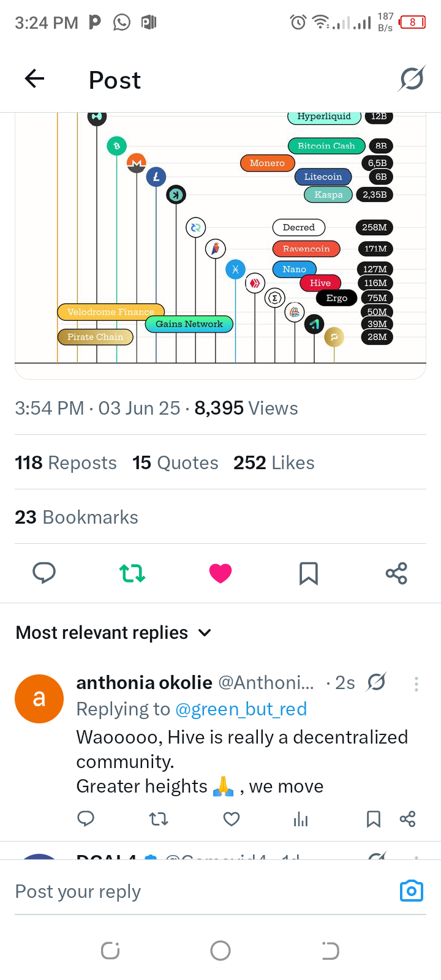441x980 pixels.
Task: Share the main post
Action: (396, 573)
